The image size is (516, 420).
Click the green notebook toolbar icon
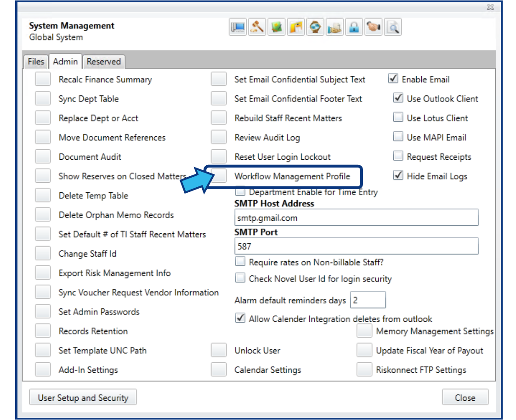point(277,27)
